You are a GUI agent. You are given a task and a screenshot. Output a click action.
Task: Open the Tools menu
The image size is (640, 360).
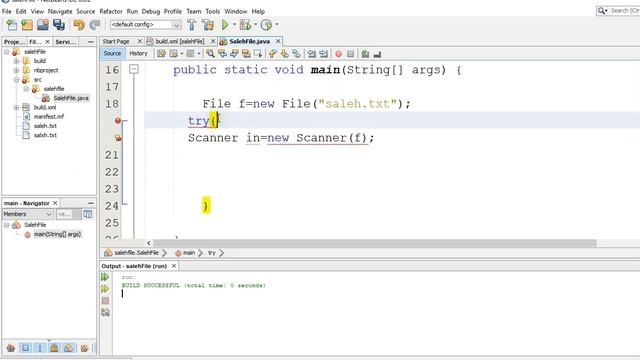tap(212, 11)
